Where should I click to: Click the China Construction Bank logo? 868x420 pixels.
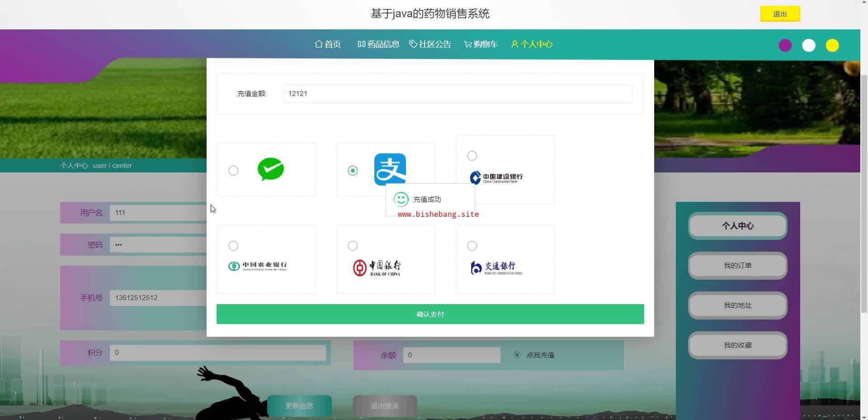point(496,177)
